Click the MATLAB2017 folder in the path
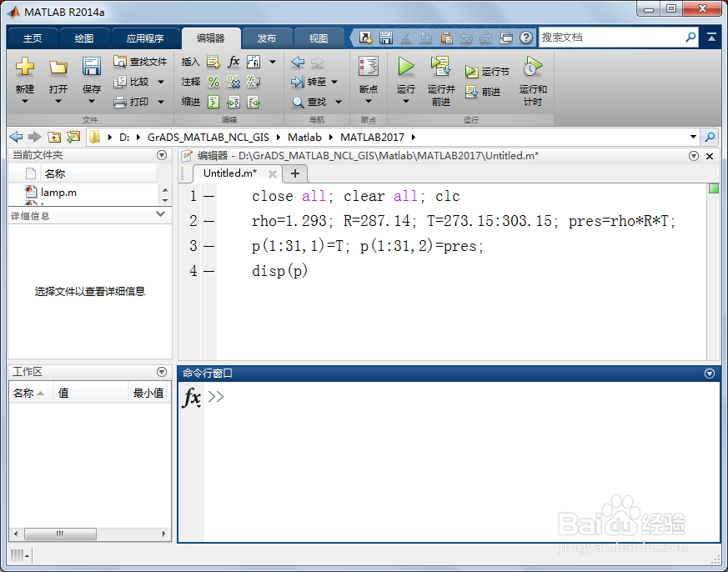This screenshot has width=728, height=572. [373, 137]
